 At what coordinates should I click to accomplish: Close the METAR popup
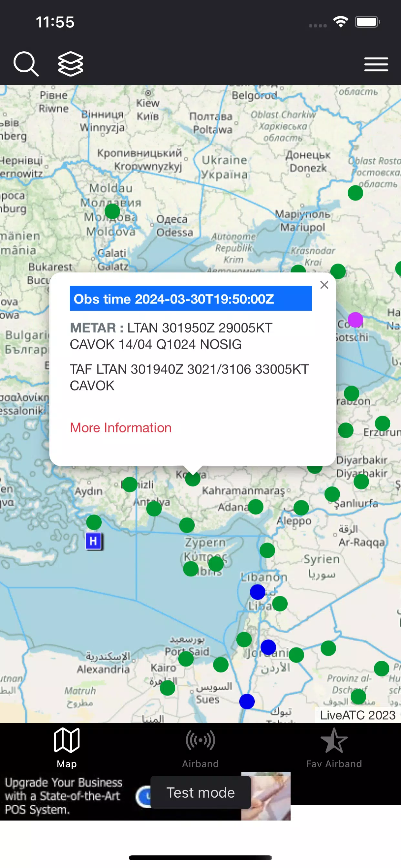click(x=324, y=285)
